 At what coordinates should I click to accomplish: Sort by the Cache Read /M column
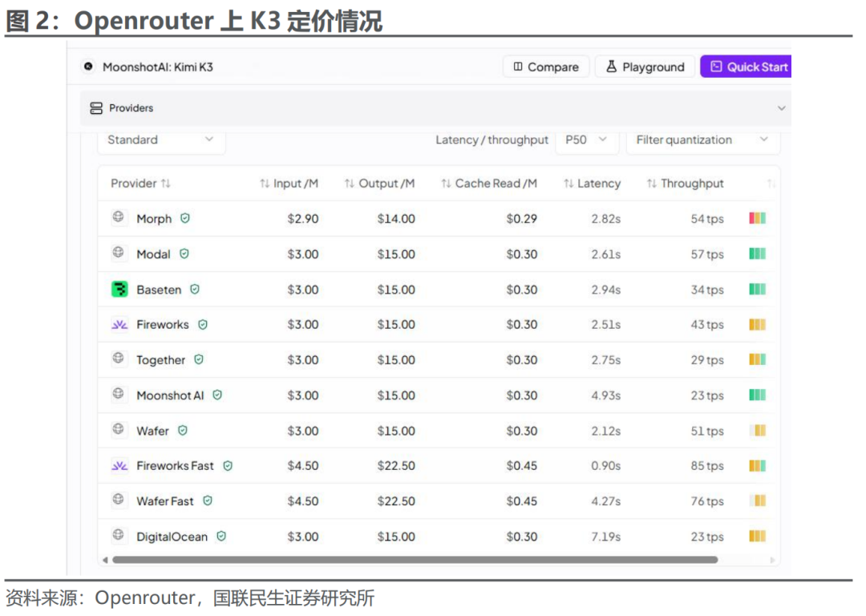coord(489,184)
